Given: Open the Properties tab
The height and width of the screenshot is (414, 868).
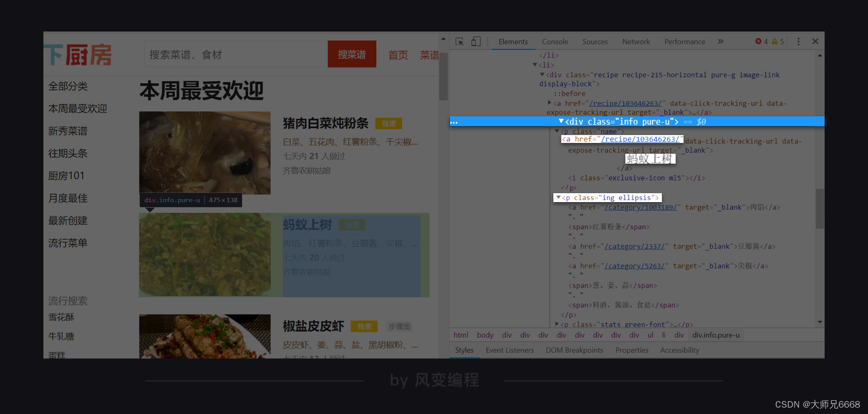Looking at the screenshot, I should [x=632, y=350].
